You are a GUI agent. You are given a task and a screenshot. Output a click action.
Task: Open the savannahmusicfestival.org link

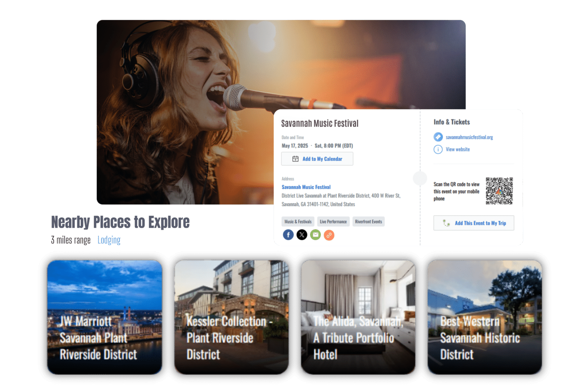point(469,137)
